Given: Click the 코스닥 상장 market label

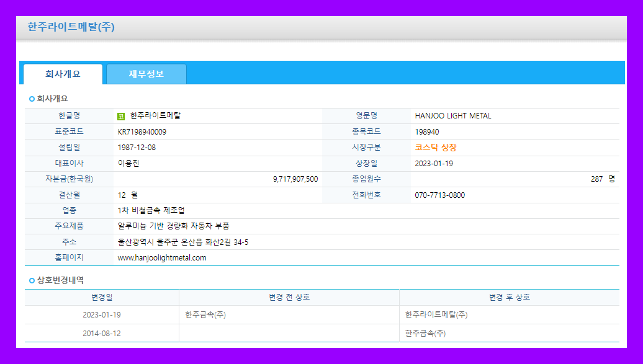Looking at the screenshot, I should pyautogui.click(x=436, y=148).
